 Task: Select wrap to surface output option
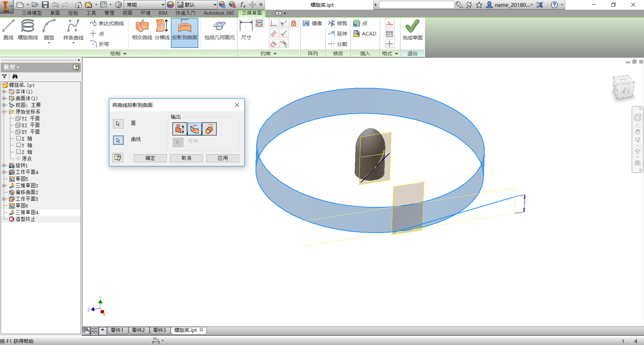coord(209,129)
